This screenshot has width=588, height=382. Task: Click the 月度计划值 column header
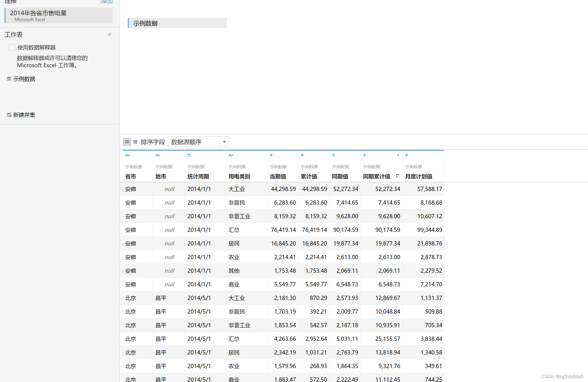(419, 176)
